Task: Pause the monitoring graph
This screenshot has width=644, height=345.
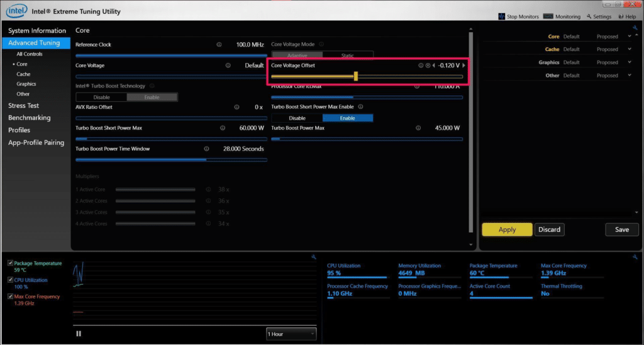Action: tap(79, 334)
